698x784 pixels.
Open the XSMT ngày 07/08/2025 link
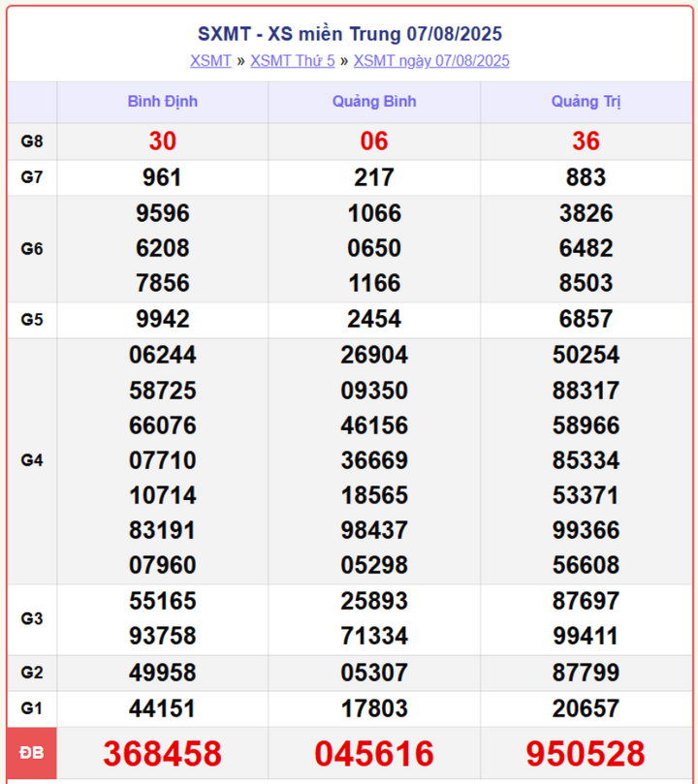(x=431, y=61)
